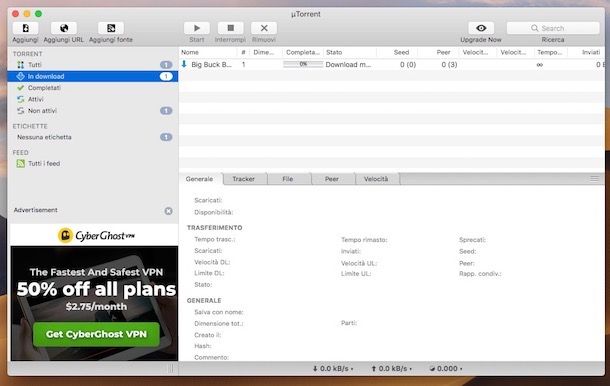Click the Download m... status cell
610x386 pixels.
click(349, 65)
